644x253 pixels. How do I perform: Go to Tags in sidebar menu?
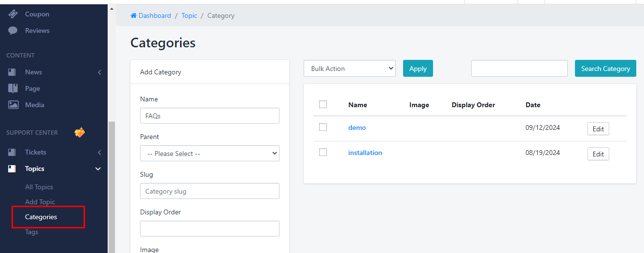[x=32, y=232]
